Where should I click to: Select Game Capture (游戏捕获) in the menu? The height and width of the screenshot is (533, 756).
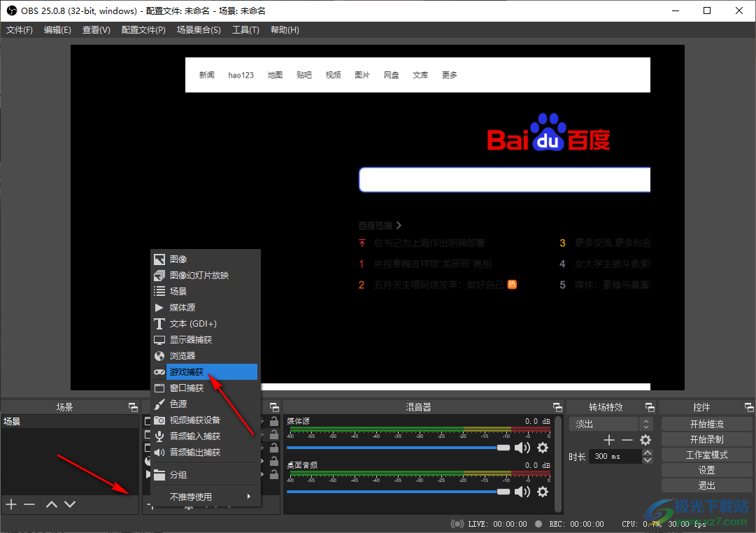point(206,372)
